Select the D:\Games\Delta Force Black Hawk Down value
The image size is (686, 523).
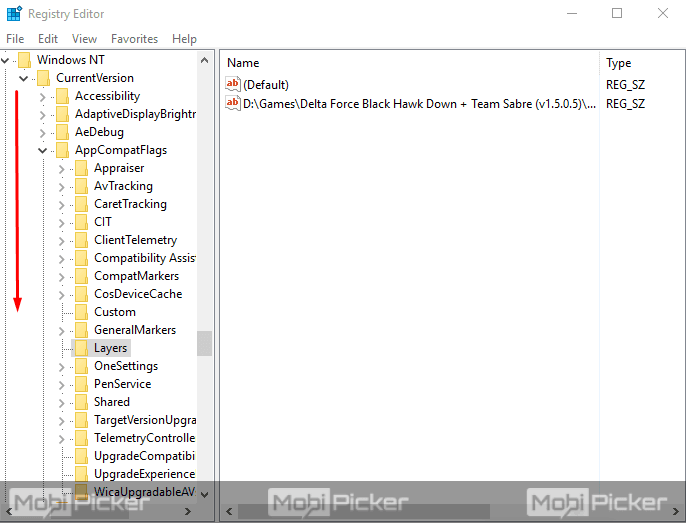[x=419, y=104]
